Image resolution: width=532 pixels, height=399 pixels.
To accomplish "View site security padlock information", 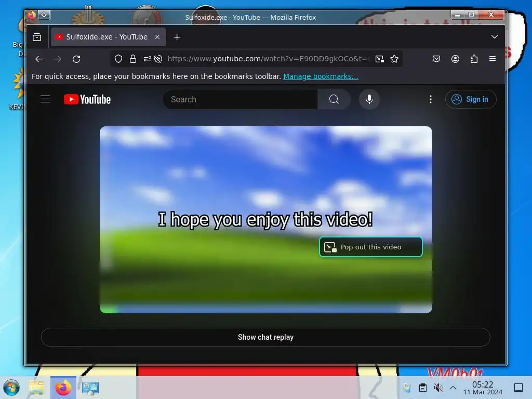I will [133, 59].
